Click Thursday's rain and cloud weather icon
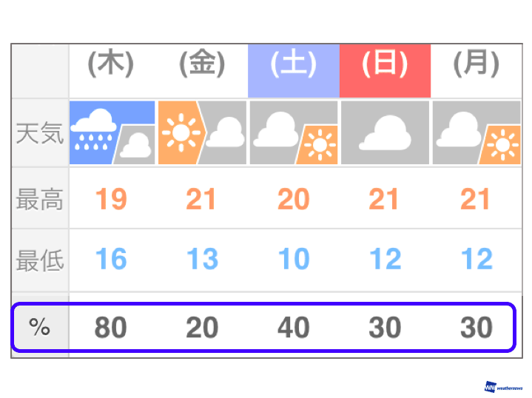 click(x=112, y=132)
